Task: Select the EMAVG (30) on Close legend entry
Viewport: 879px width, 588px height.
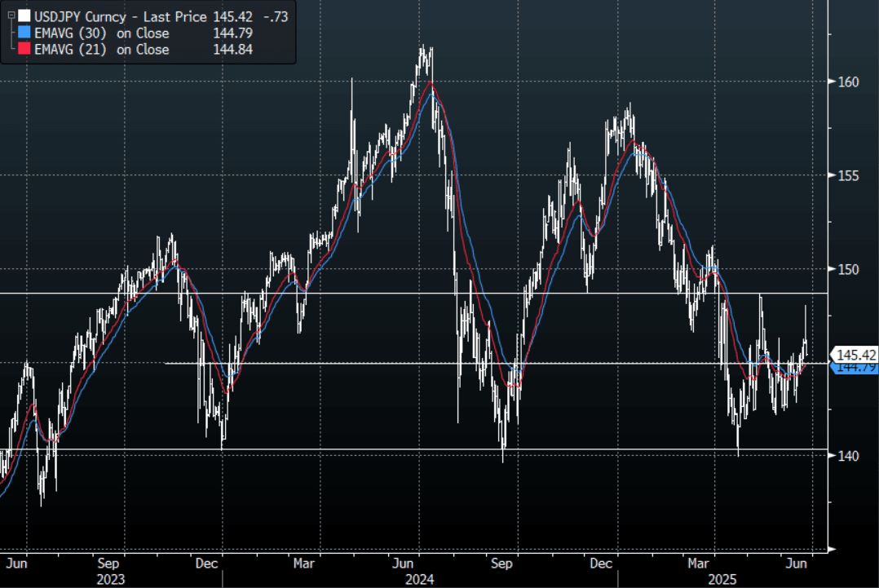Action: pyautogui.click(x=103, y=33)
